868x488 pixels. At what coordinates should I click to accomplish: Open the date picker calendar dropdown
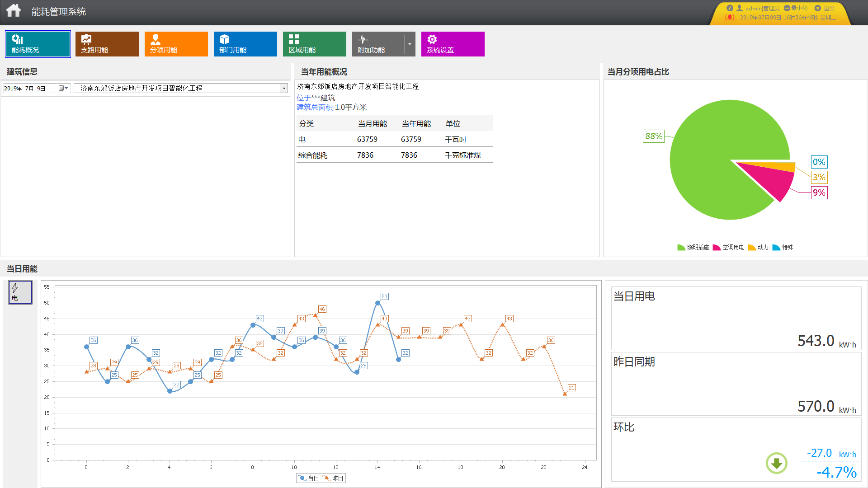[x=63, y=88]
